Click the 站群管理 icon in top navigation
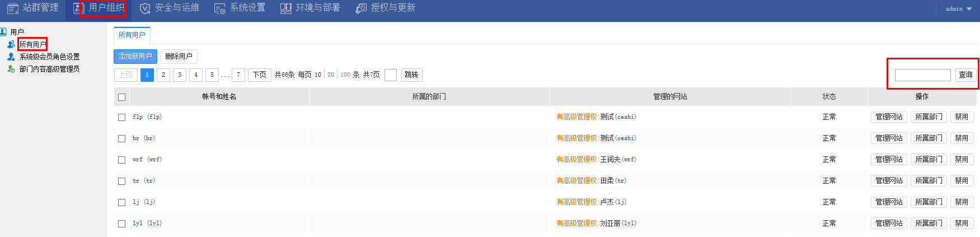The image size is (980, 237). pos(12,8)
